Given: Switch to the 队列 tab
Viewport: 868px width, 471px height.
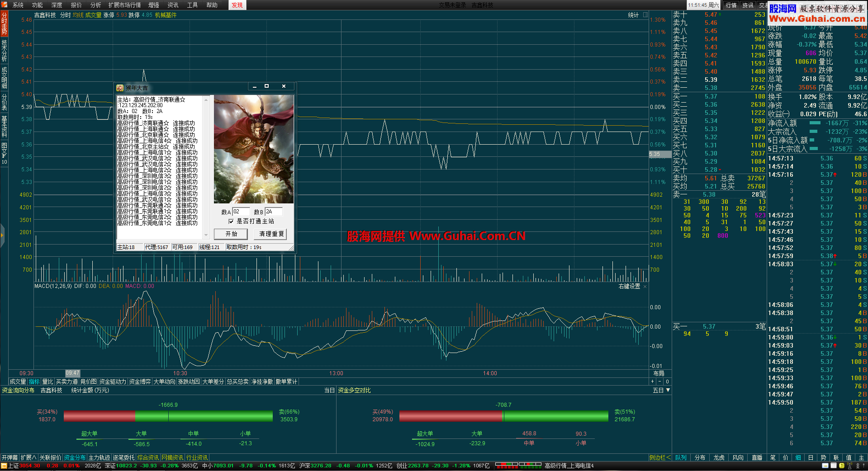Looking at the screenshot, I should [681, 457].
